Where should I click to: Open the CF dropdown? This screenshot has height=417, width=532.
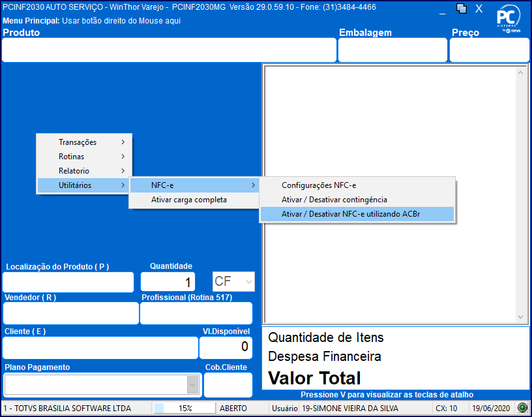[x=233, y=281]
